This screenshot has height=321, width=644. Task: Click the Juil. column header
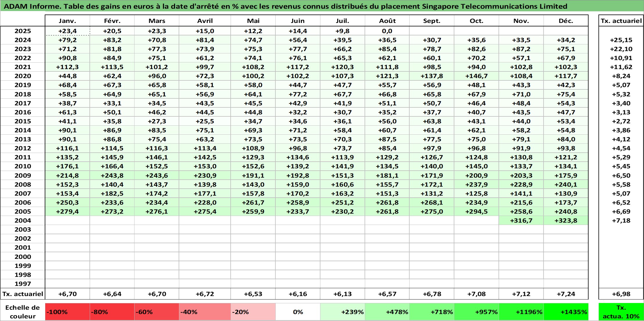click(x=342, y=21)
